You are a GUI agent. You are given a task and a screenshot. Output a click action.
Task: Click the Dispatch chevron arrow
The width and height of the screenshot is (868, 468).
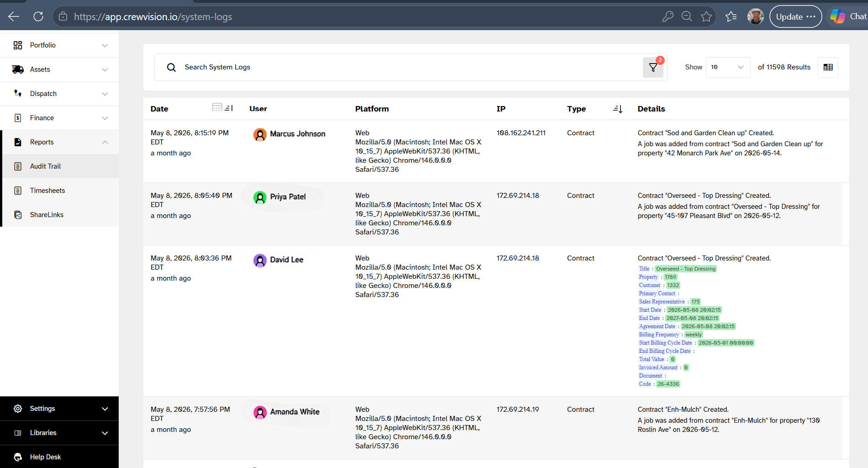pos(105,94)
